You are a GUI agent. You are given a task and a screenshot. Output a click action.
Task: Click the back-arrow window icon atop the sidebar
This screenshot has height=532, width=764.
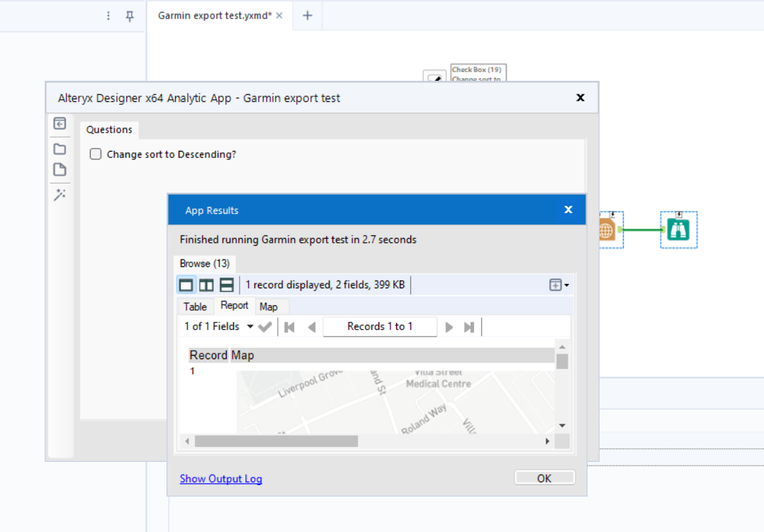(x=60, y=123)
